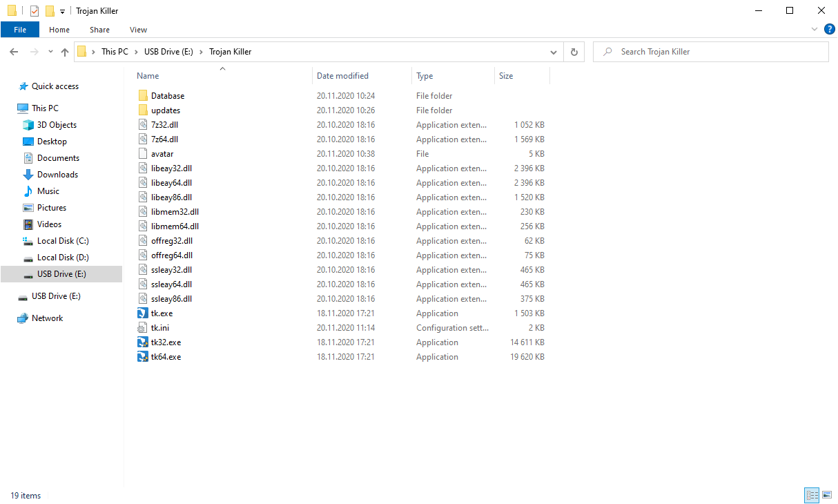838x504 pixels.
Task: Select the tk.exe application icon
Action: [x=143, y=313]
